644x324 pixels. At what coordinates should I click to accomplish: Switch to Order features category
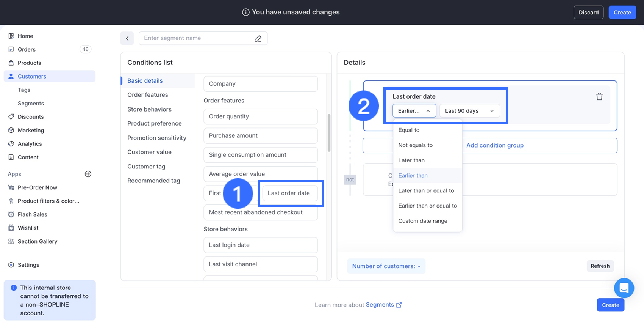click(148, 95)
